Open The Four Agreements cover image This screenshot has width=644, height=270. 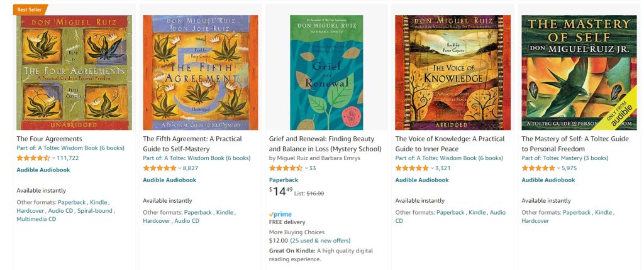point(74,73)
